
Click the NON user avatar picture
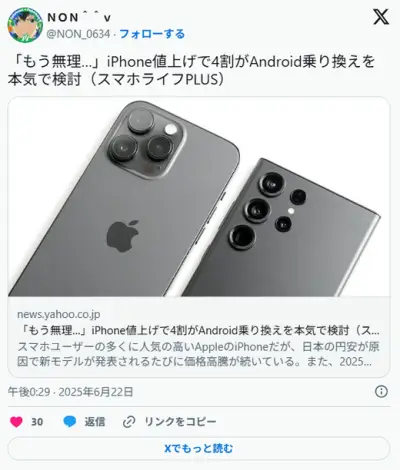[x=25, y=25]
